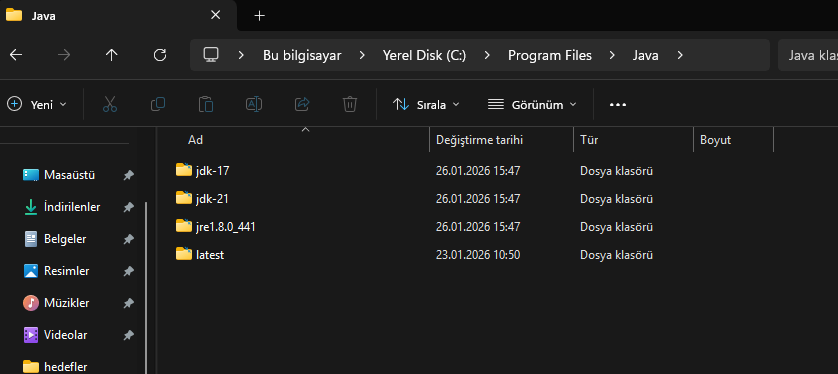The width and height of the screenshot is (838, 374).
Task: Select the latest folder name
Action: [210, 255]
